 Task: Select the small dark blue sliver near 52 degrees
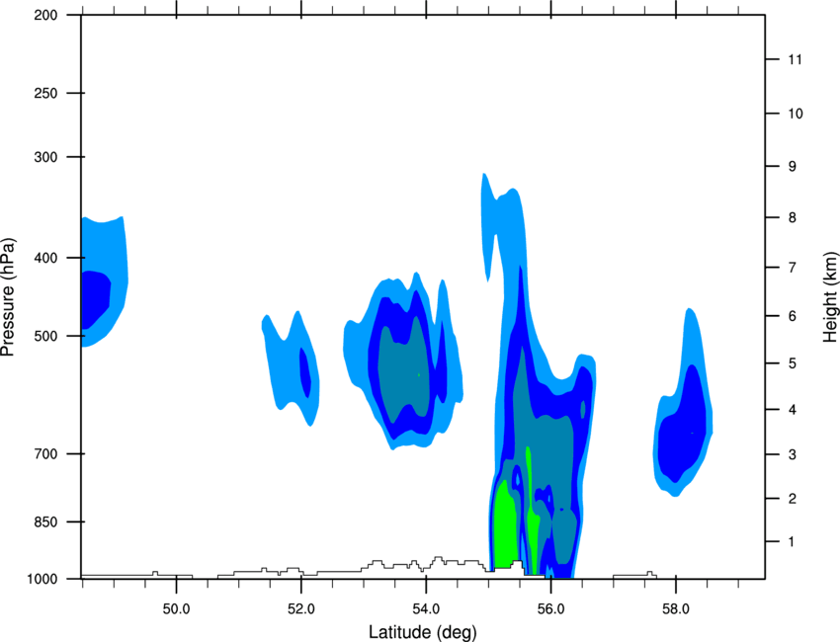coord(304,372)
